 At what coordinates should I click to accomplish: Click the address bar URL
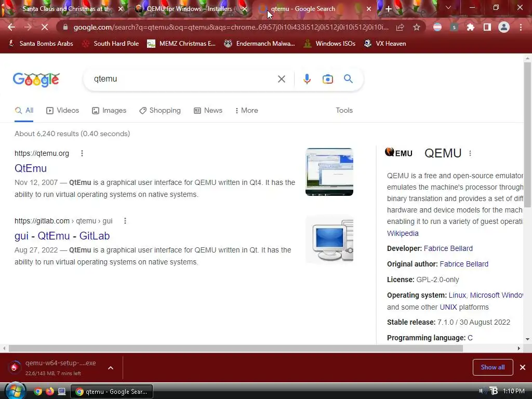click(231, 27)
